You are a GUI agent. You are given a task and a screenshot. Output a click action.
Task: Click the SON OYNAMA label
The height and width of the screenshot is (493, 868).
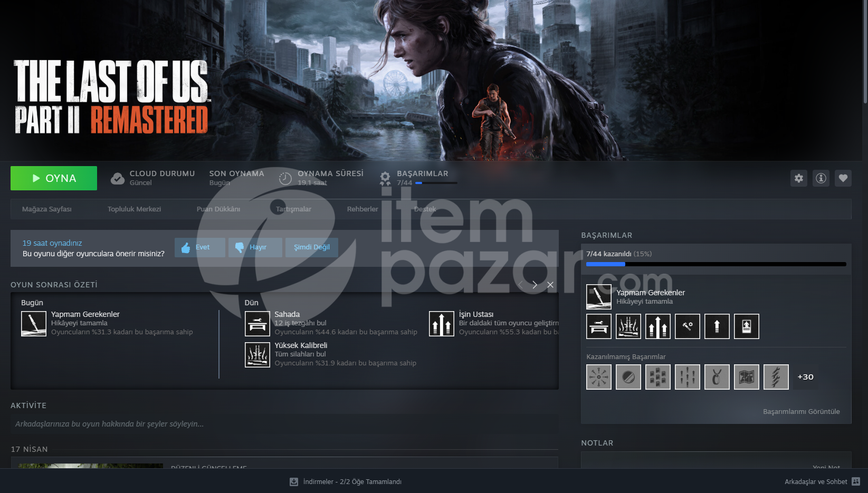(x=236, y=173)
